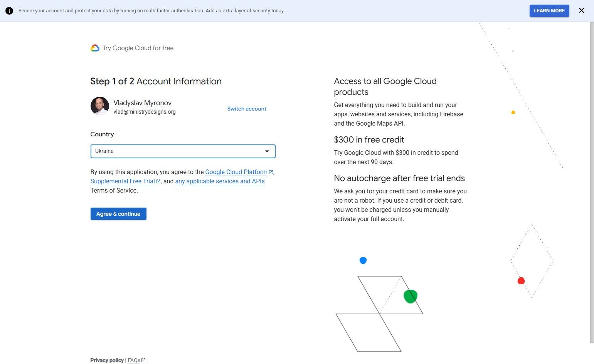Click the external link icon beside FAQs
The height and width of the screenshot is (364, 594).
coord(143,360)
